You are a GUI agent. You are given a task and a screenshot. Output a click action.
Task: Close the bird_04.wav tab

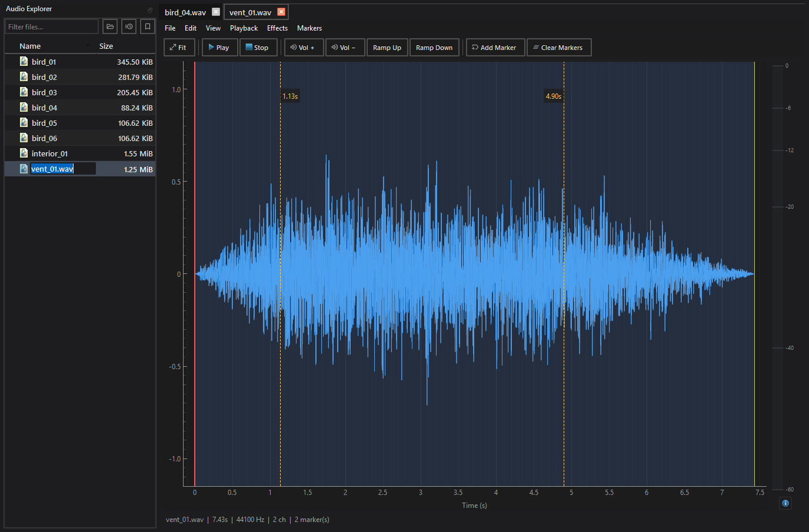coord(216,12)
